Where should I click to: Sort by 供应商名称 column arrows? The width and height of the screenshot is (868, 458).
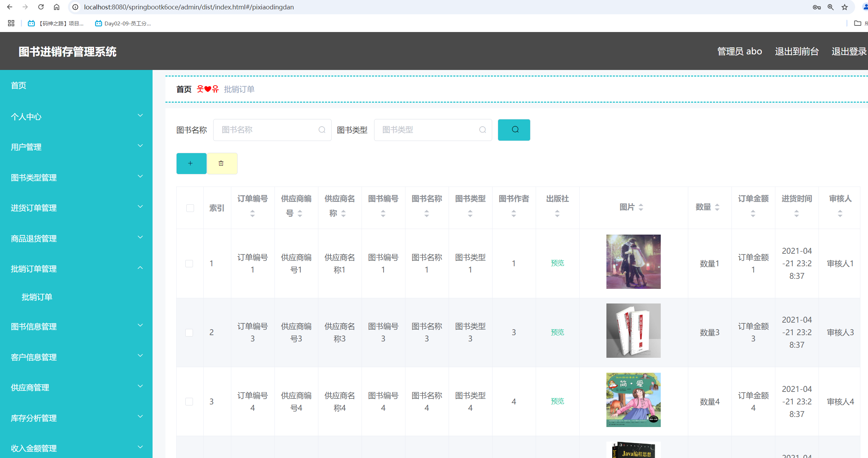pyautogui.click(x=343, y=213)
